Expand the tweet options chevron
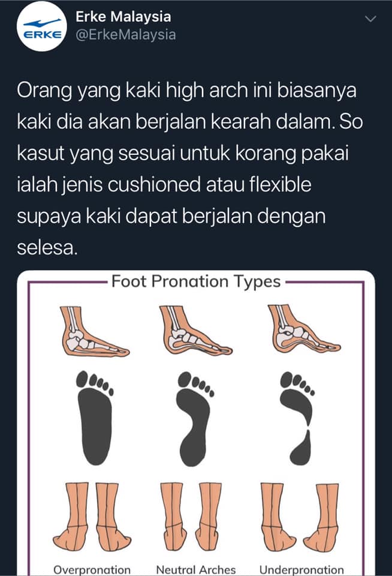This screenshot has height=576, width=392. pyautogui.click(x=372, y=19)
